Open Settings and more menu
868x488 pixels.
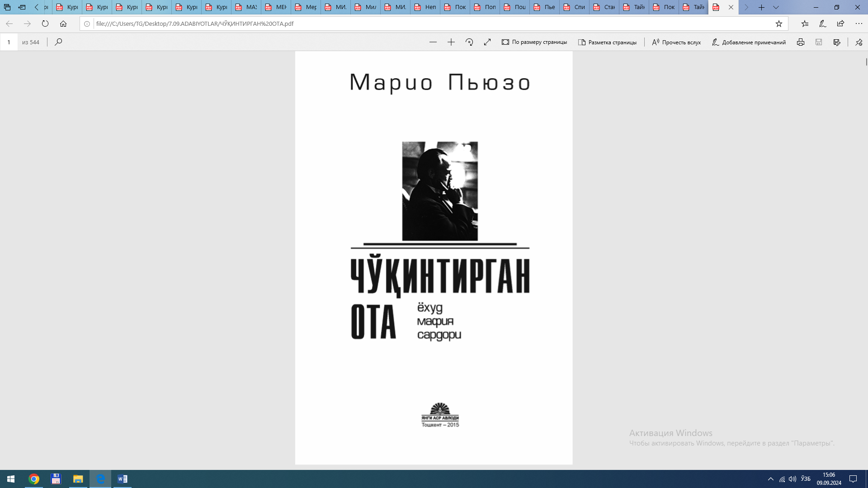coord(859,23)
